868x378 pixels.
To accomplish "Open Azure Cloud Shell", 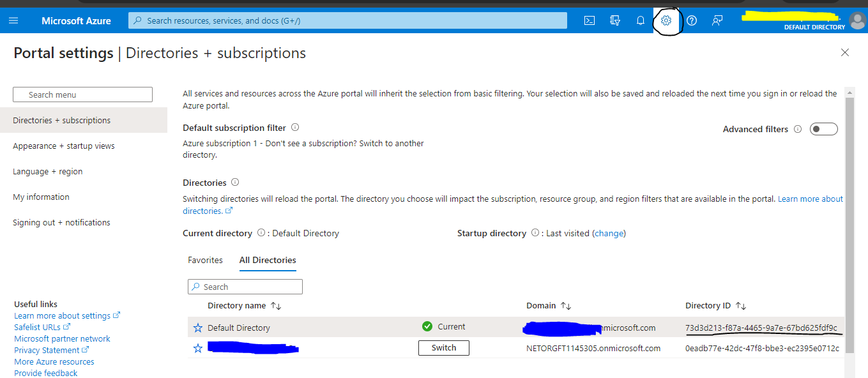I will coord(589,20).
